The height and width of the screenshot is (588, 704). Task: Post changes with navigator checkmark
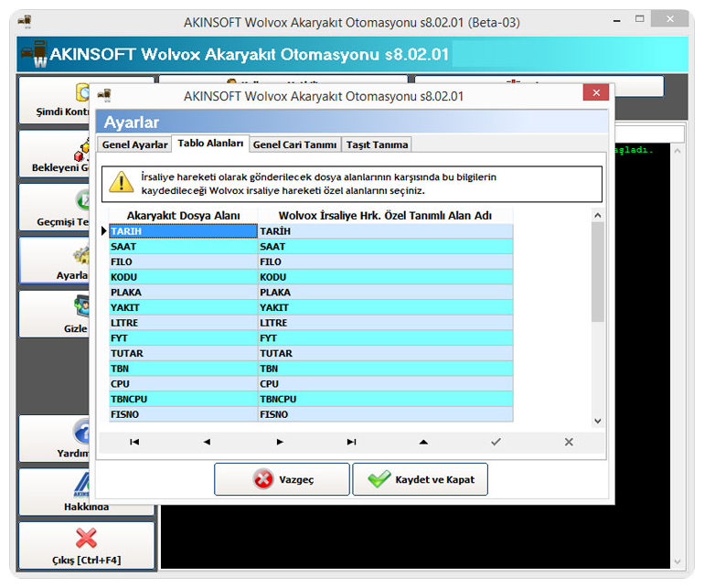pyautogui.click(x=496, y=442)
